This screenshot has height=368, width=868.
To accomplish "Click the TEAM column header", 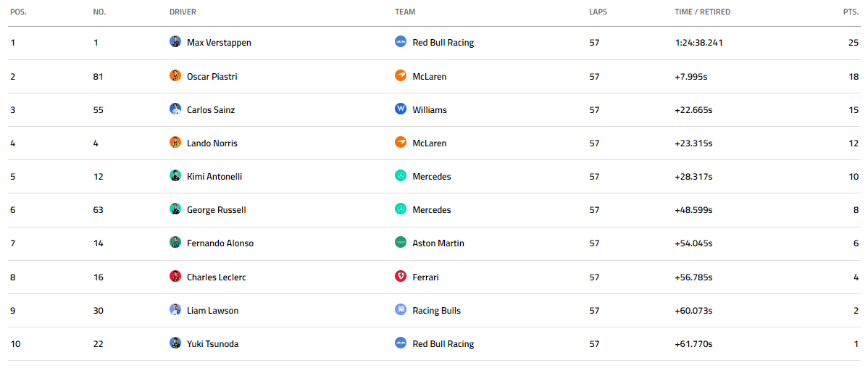I will [x=405, y=12].
